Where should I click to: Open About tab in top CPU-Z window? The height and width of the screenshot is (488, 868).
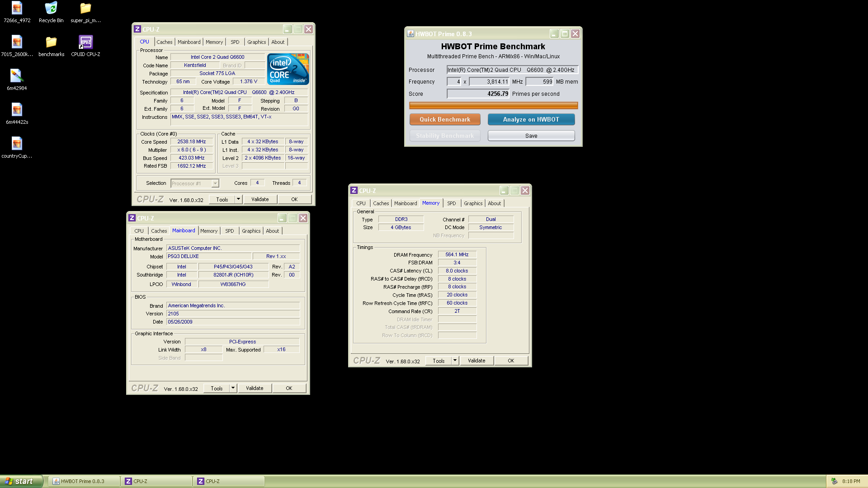point(278,42)
